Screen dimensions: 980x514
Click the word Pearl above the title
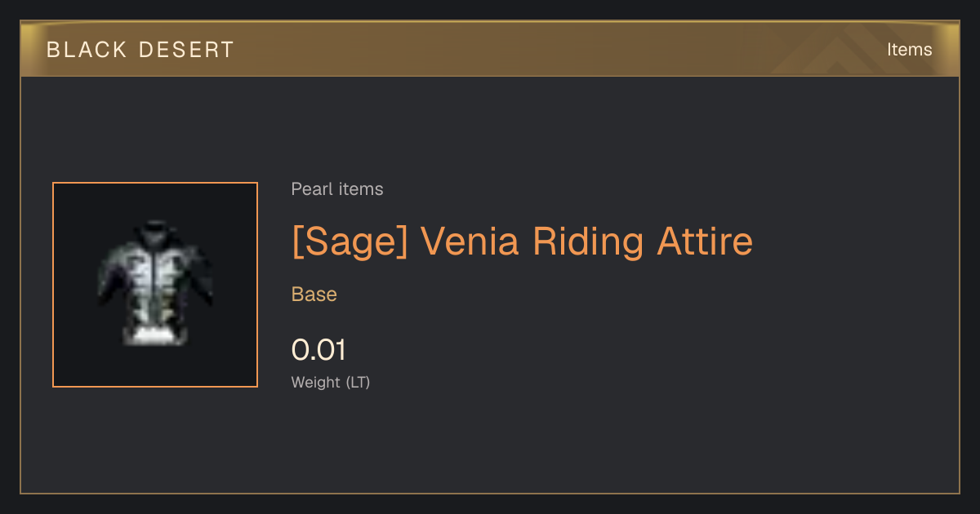click(x=310, y=189)
